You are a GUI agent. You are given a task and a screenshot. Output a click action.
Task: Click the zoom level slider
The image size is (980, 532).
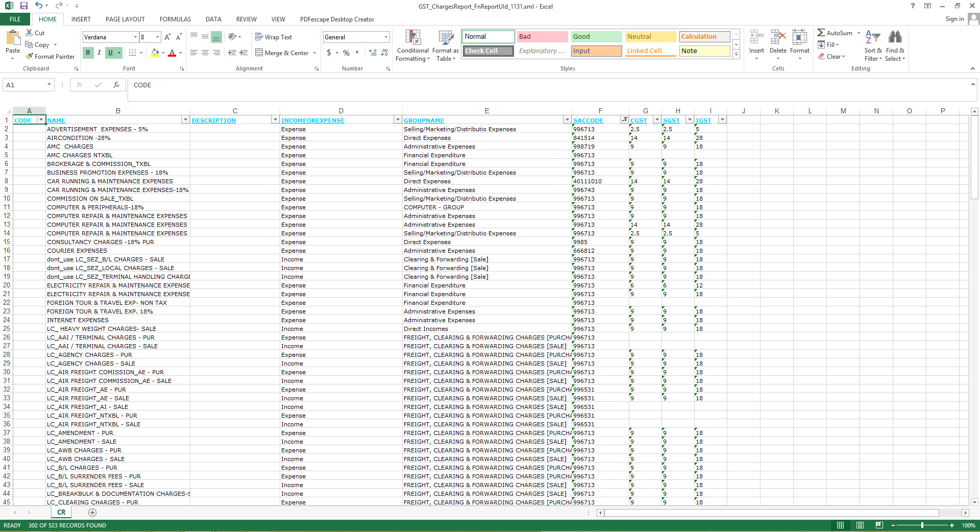(x=922, y=525)
